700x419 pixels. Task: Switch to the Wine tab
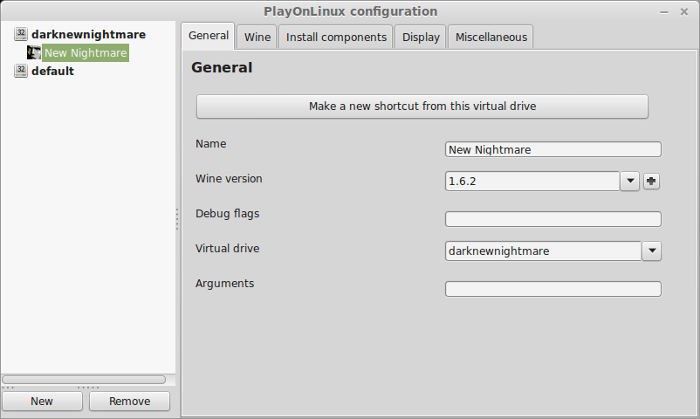257,37
